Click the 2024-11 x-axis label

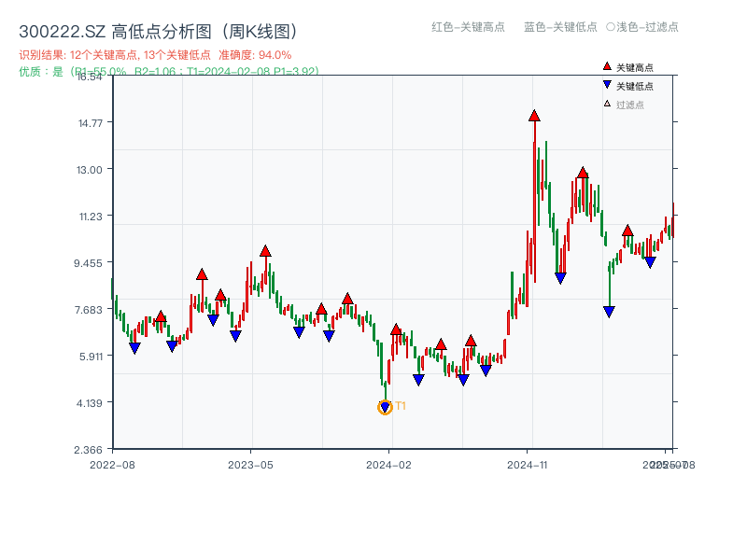coord(528,465)
